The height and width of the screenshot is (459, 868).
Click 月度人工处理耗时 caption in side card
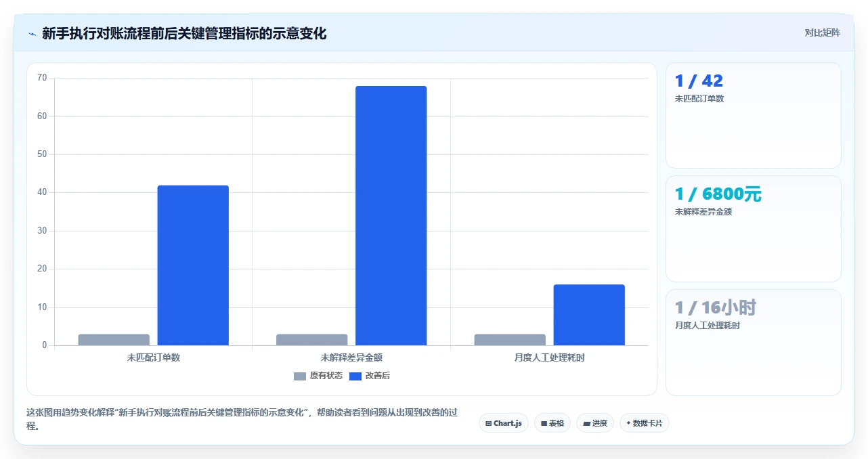(x=708, y=326)
